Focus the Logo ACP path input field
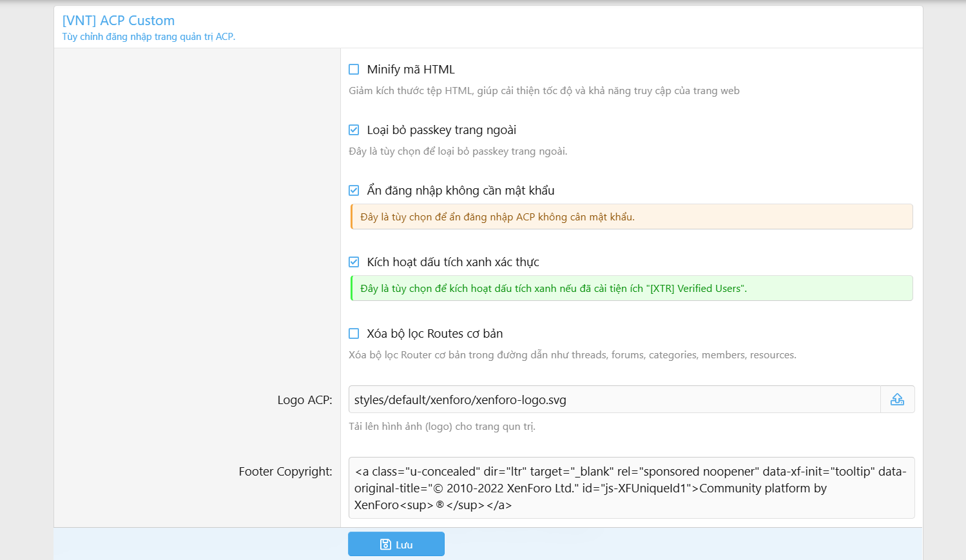Screen dimensions: 966x560 point(615,400)
